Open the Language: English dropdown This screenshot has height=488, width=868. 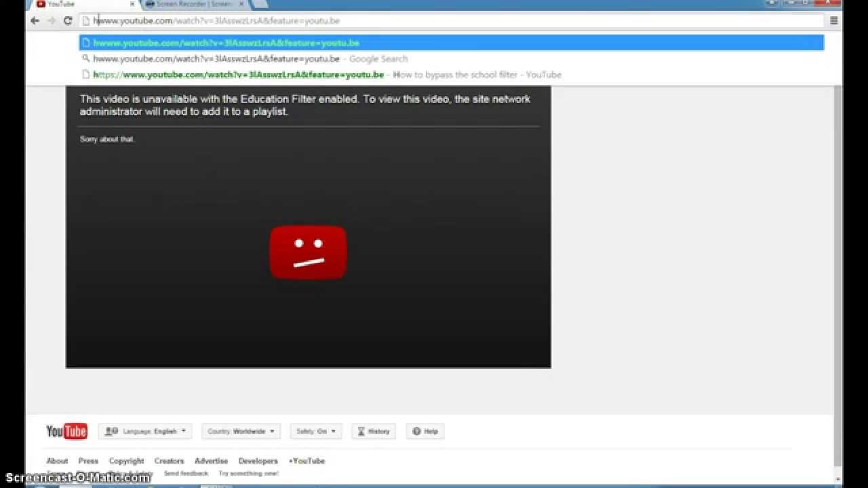coord(145,431)
